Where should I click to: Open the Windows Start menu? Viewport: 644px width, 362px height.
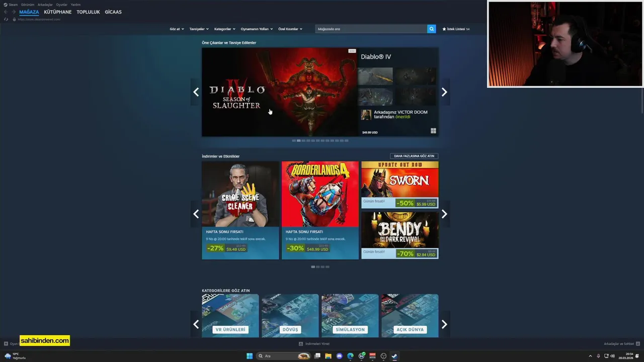click(x=250, y=356)
